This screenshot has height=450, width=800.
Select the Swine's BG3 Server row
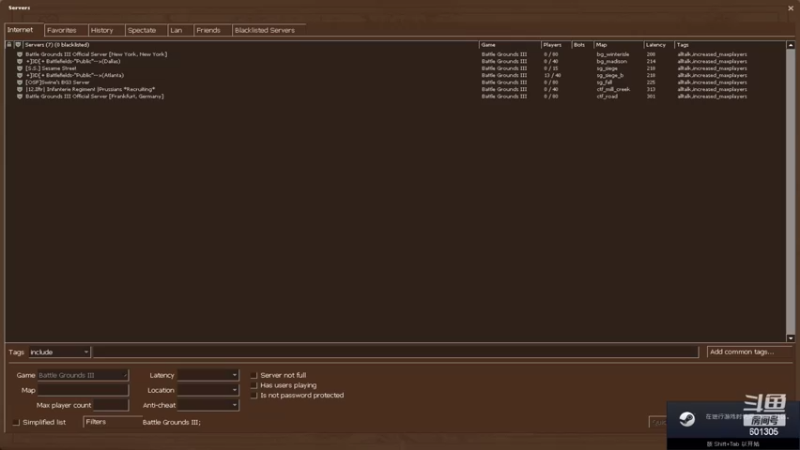coord(395,82)
